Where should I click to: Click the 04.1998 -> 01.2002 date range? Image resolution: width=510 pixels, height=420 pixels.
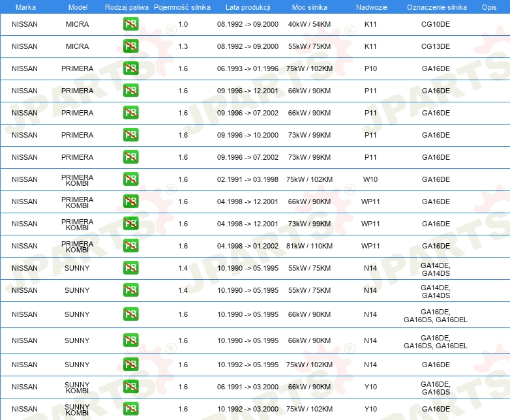pos(248,246)
